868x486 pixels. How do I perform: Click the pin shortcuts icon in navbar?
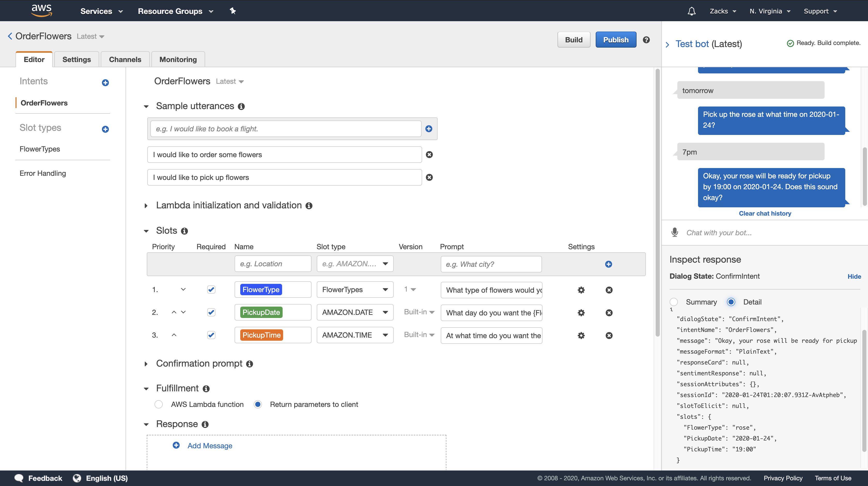point(233,11)
